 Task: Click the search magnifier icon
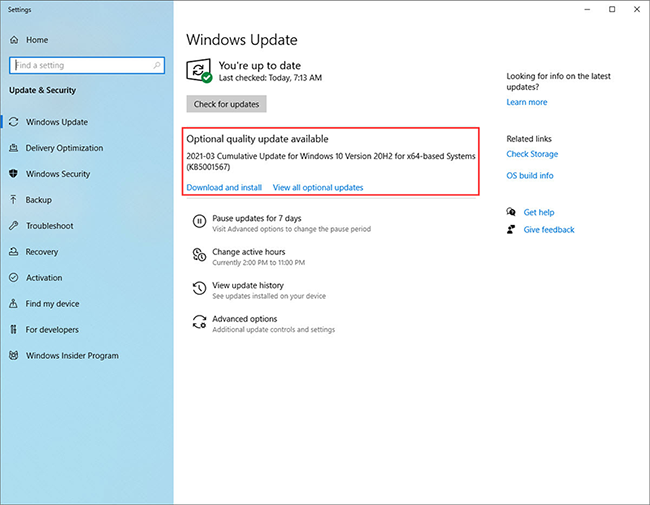coord(157,65)
